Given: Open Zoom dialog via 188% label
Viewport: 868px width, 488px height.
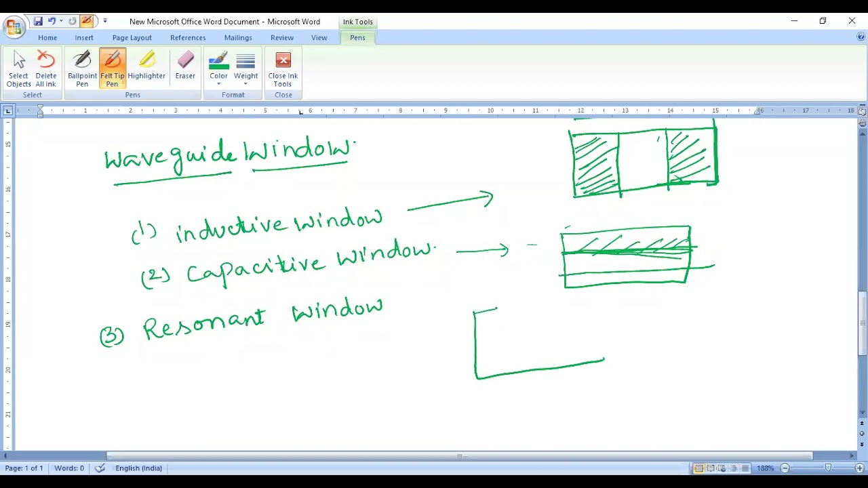Looking at the screenshot, I should 766,468.
